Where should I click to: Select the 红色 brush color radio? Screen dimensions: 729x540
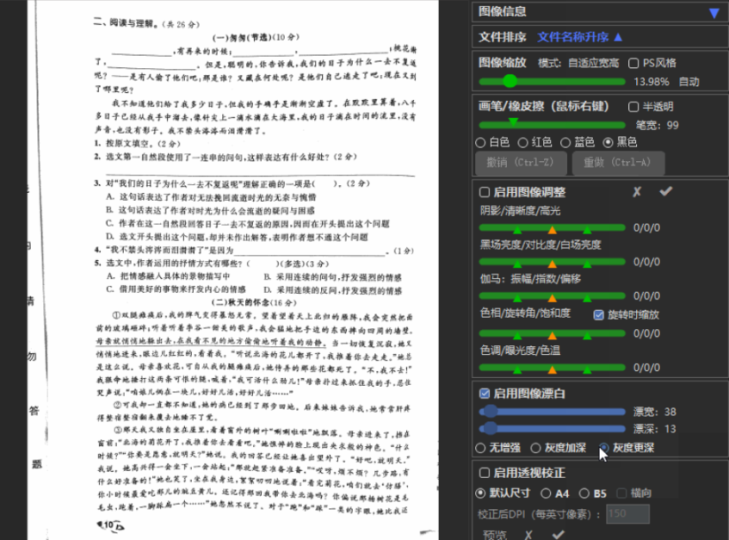tap(523, 142)
